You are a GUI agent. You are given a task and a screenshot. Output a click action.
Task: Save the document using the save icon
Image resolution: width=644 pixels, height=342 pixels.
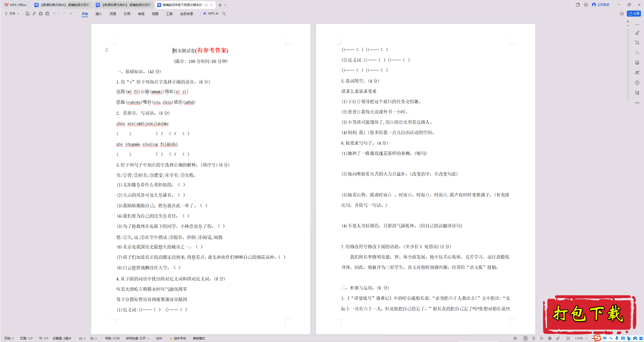tap(28, 14)
